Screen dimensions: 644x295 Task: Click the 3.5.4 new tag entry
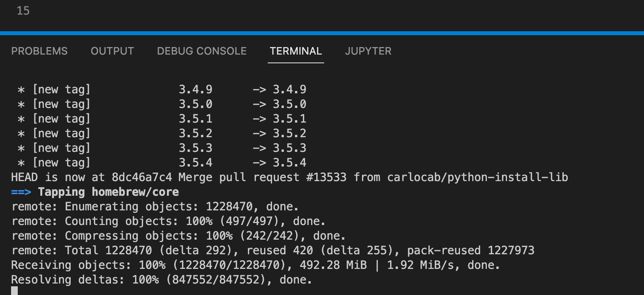coord(158,162)
